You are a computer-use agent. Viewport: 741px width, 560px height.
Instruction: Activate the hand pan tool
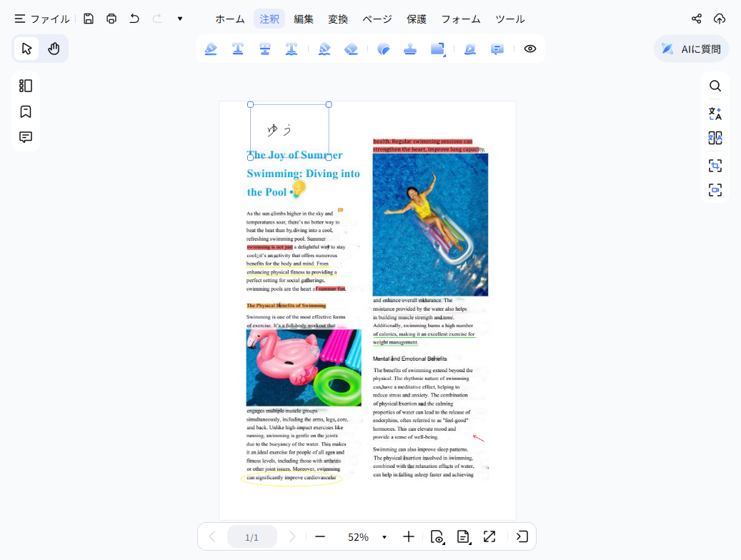[54, 49]
